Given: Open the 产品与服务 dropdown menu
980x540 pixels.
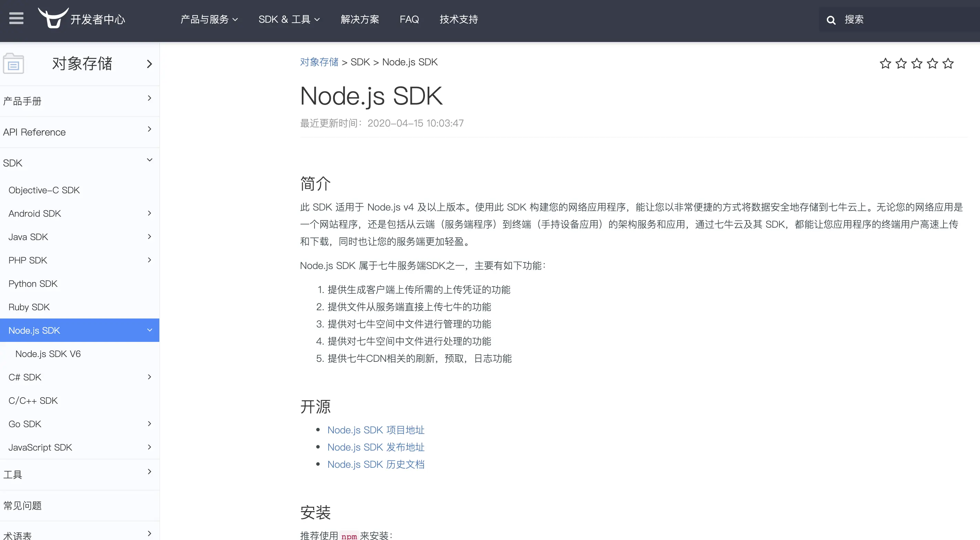Looking at the screenshot, I should pyautogui.click(x=209, y=19).
